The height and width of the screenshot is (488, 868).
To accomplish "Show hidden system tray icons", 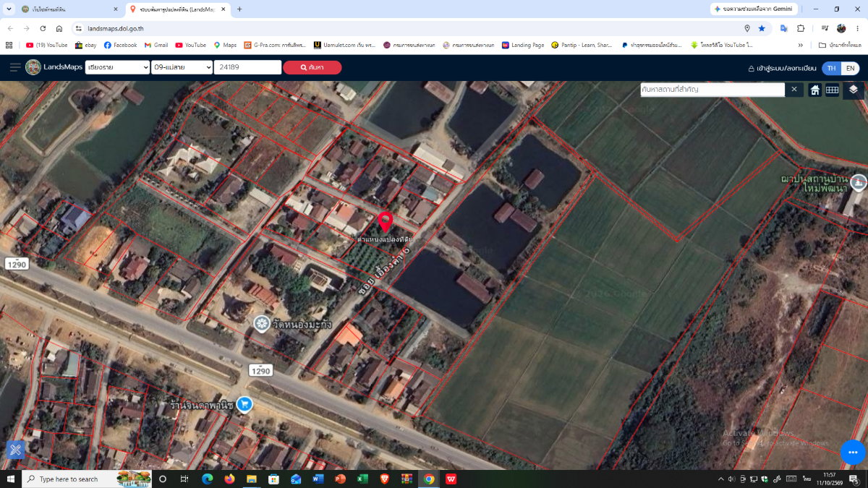I will 720,479.
